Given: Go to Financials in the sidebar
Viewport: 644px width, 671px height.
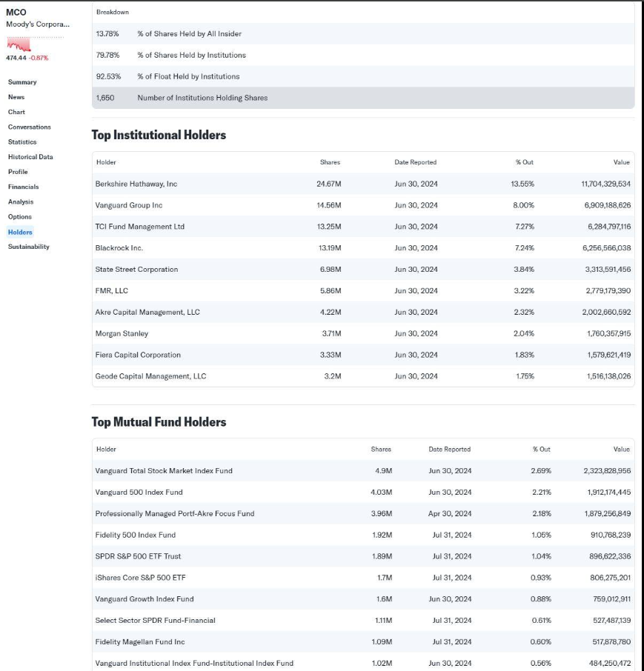Looking at the screenshot, I should coord(23,187).
